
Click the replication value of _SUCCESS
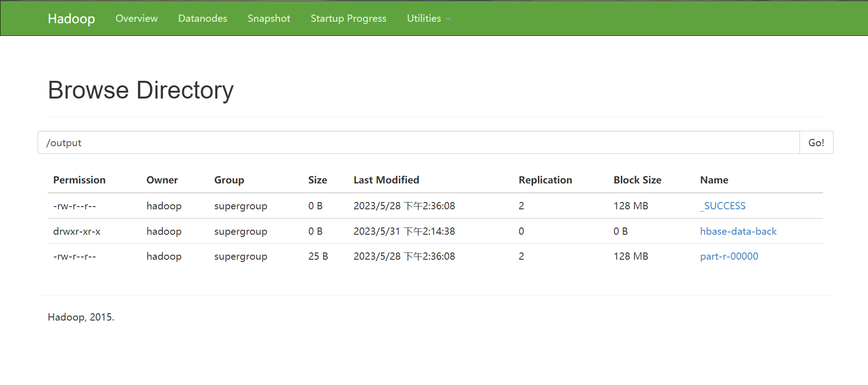click(522, 206)
